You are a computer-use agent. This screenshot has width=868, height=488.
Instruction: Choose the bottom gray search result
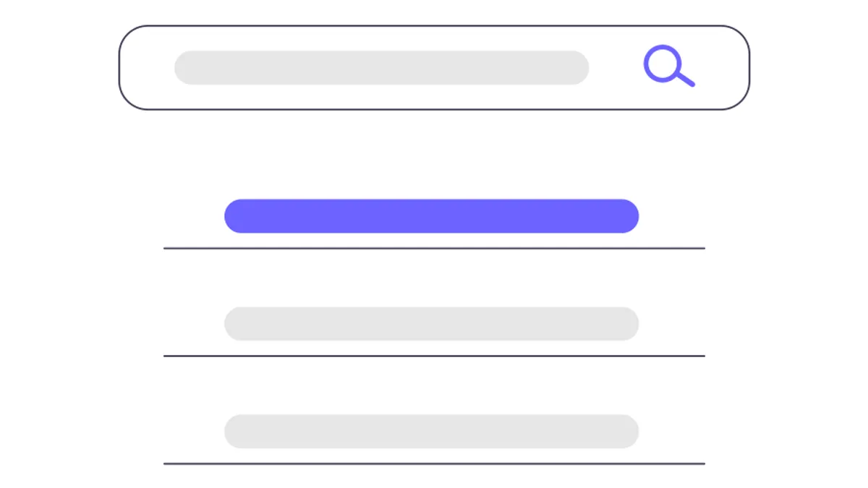pyautogui.click(x=432, y=432)
